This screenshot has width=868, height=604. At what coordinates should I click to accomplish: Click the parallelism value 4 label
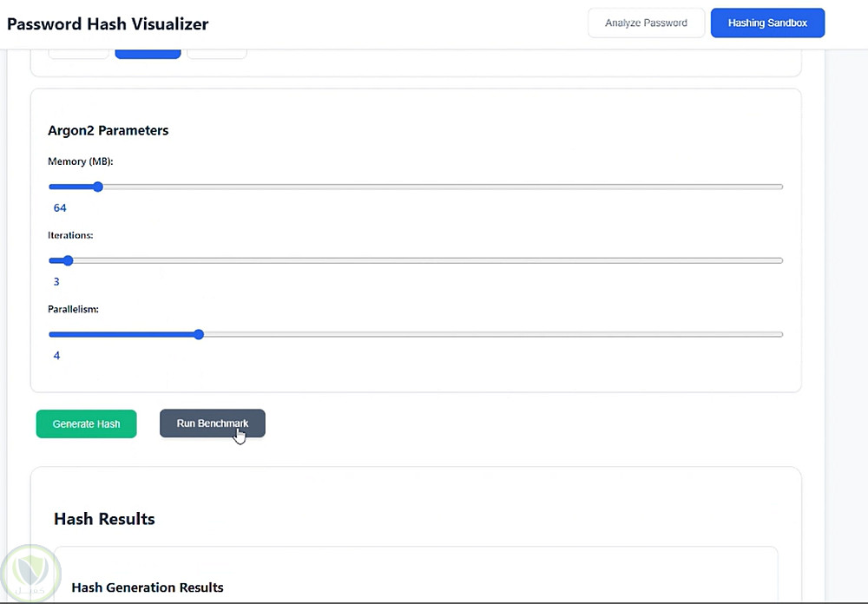(56, 356)
